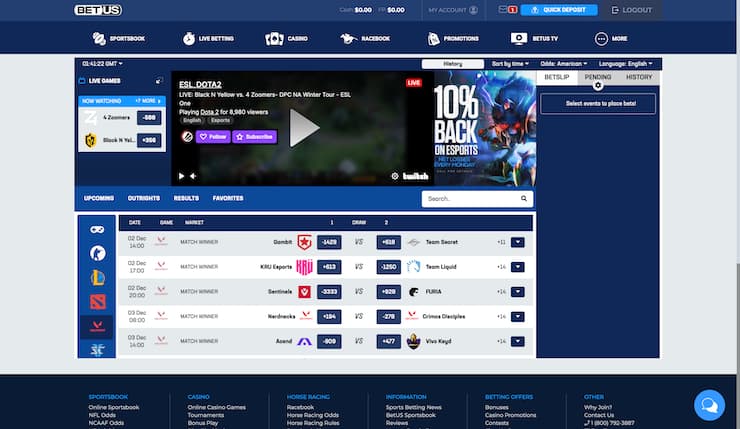Open the live chat bubble
Screen dimensions: 740x429
709,405
